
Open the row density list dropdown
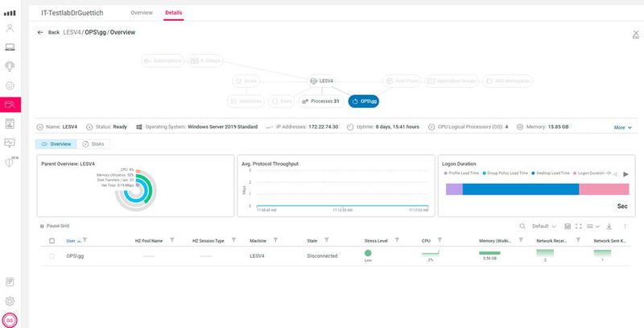click(x=593, y=226)
